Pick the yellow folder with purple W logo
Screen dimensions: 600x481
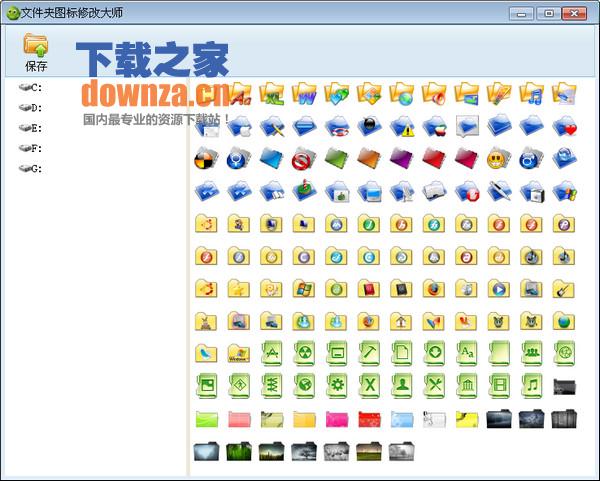point(304,94)
